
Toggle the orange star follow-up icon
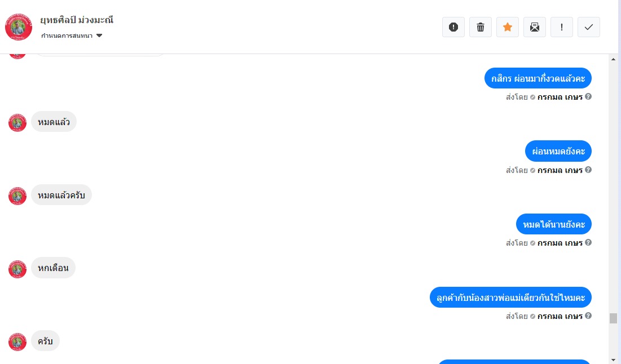pos(507,27)
